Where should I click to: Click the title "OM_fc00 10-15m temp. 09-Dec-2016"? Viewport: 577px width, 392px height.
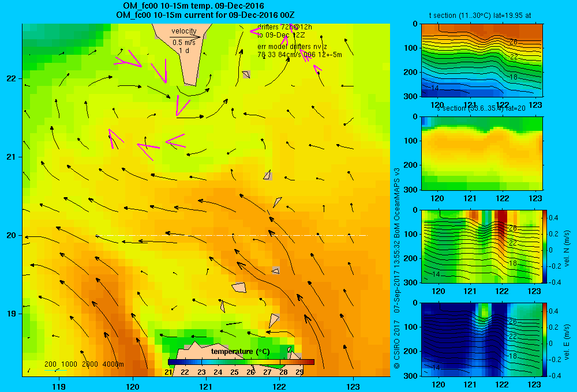click(x=193, y=6)
